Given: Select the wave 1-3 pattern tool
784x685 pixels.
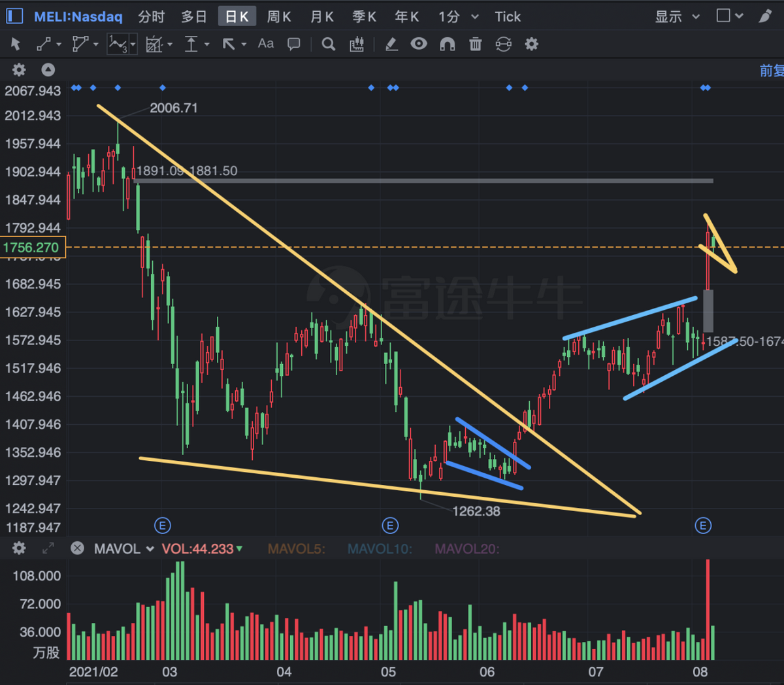Looking at the screenshot, I should pos(118,44).
